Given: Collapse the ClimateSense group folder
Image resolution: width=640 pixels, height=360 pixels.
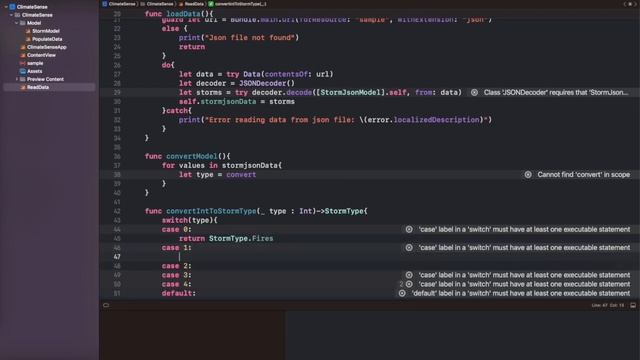Looking at the screenshot, I should tap(11, 15).
